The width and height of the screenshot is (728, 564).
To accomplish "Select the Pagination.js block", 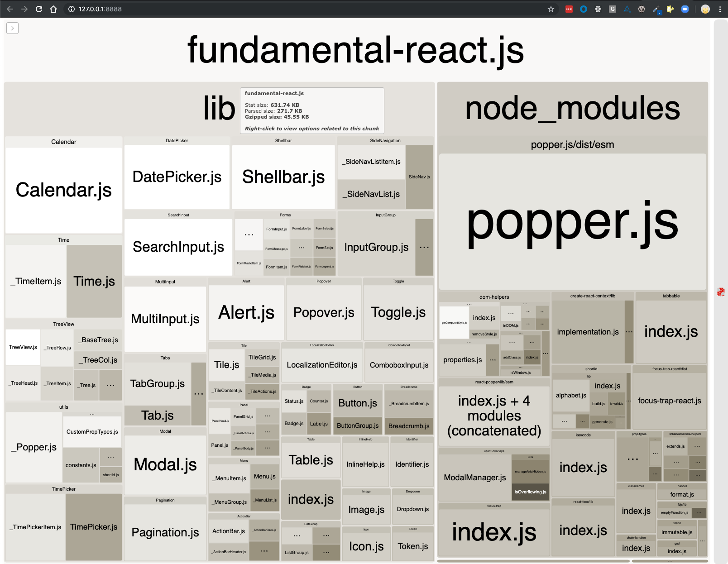I will (165, 533).
